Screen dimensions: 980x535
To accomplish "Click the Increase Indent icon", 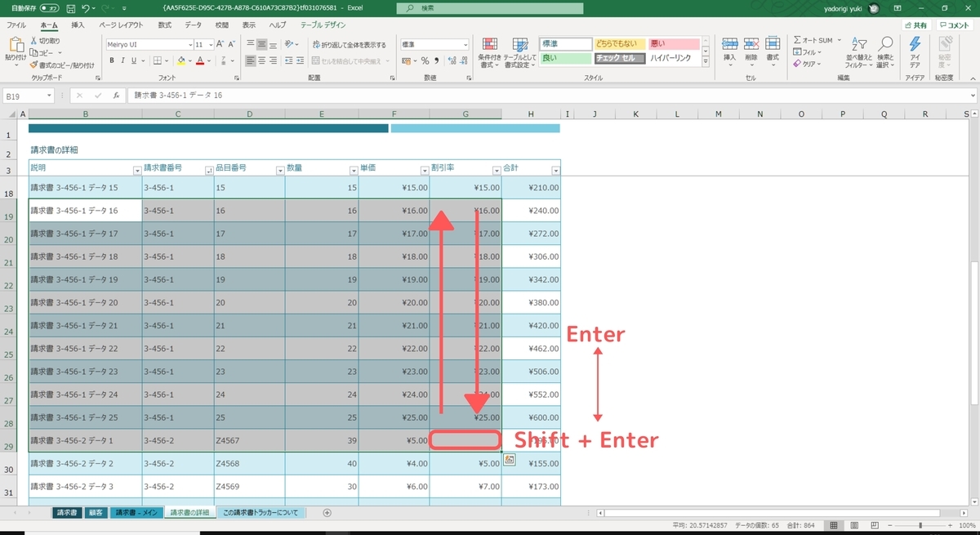I will pyautogui.click(x=300, y=60).
